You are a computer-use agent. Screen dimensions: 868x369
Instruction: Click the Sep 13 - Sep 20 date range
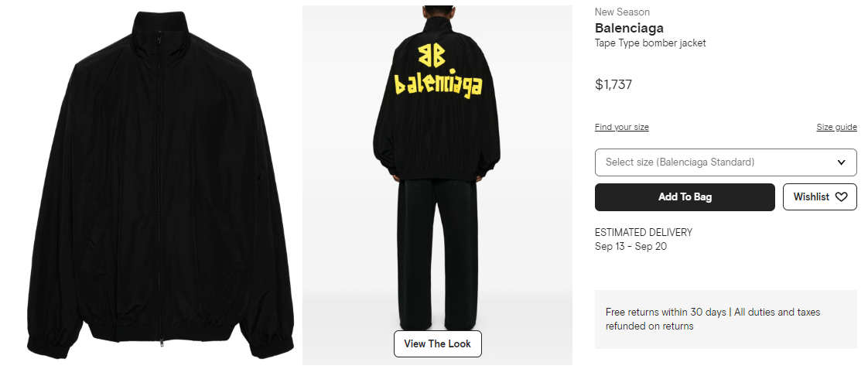click(631, 247)
